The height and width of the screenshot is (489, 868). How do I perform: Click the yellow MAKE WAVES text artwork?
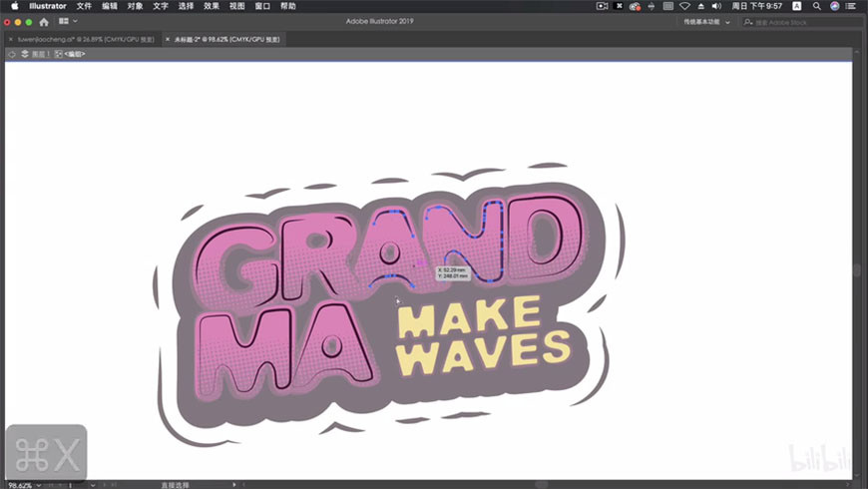(481, 337)
